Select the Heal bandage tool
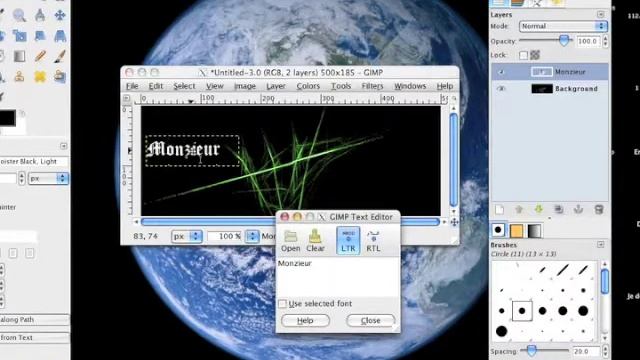Viewport: 640px width, 360px height. (40, 76)
